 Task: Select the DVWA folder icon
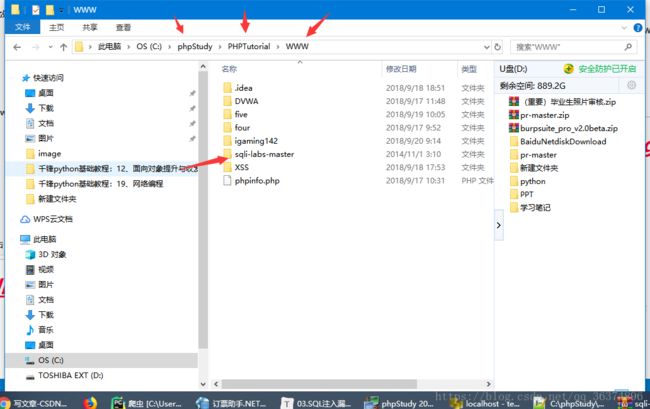[x=227, y=101]
